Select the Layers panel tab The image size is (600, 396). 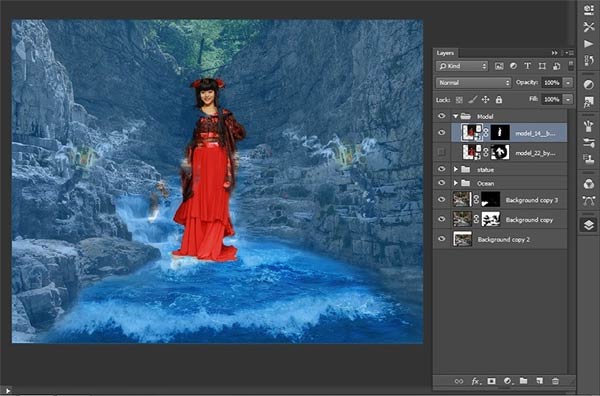(x=445, y=53)
